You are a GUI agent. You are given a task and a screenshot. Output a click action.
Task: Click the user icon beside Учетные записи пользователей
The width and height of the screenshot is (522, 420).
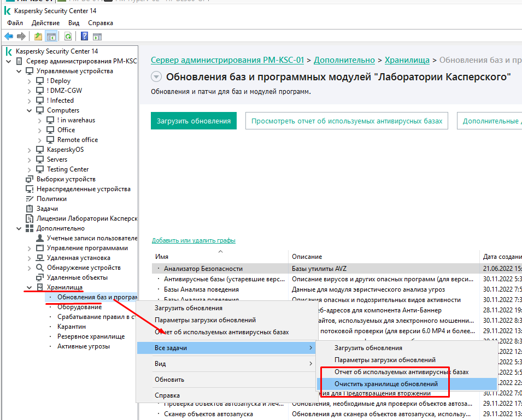pyautogui.click(x=40, y=238)
